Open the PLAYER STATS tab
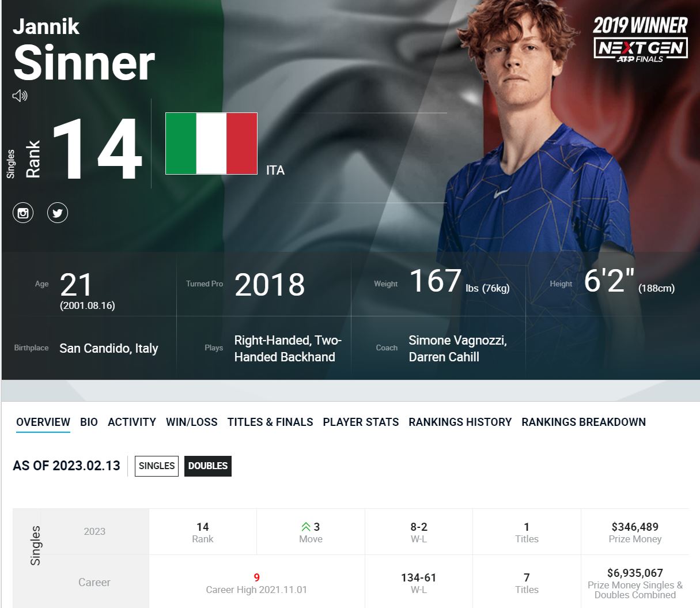700x608 pixels. coord(361,422)
